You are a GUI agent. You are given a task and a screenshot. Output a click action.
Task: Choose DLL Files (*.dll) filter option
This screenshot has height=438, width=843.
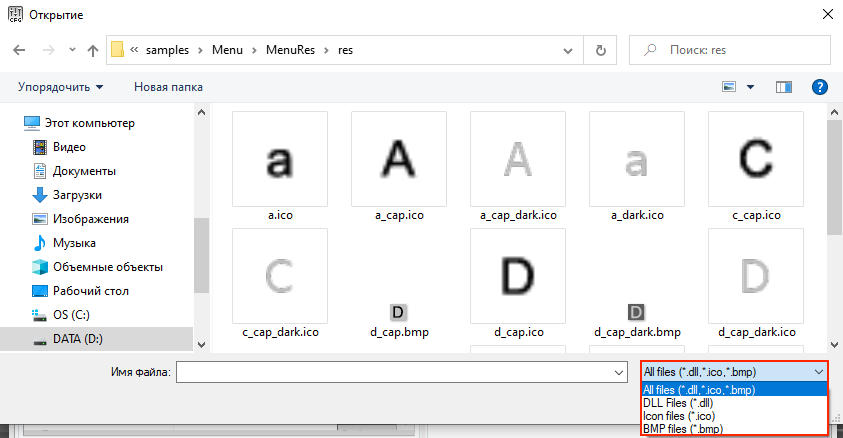pyautogui.click(x=677, y=403)
